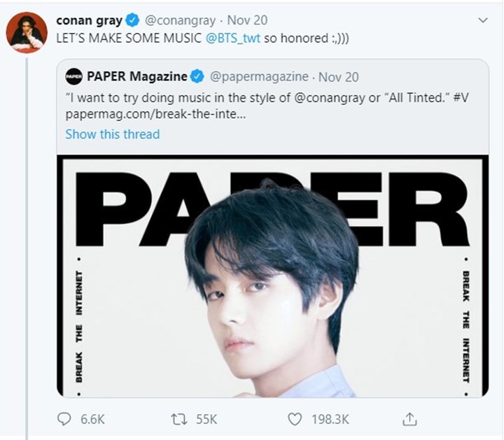Expand the tweet options chevron menu
The height and width of the screenshot is (440, 504).
482,20
